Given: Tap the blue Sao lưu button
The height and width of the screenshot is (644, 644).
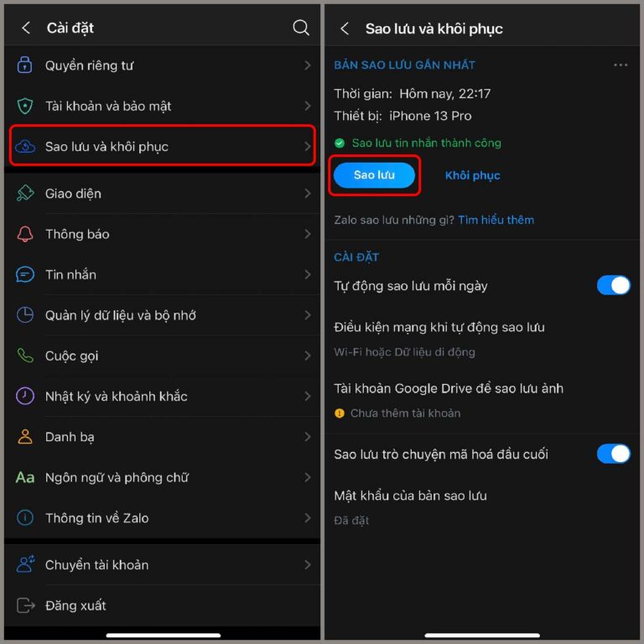Looking at the screenshot, I should (374, 175).
